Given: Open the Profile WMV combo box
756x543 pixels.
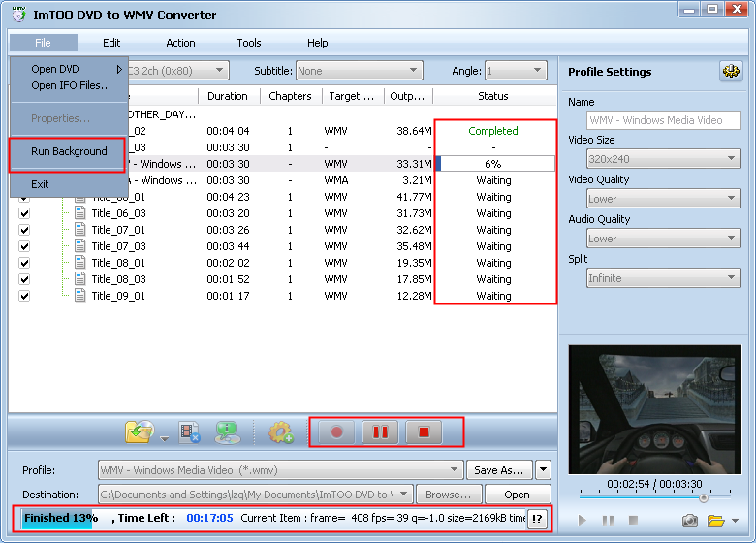Looking at the screenshot, I should [281, 469].
